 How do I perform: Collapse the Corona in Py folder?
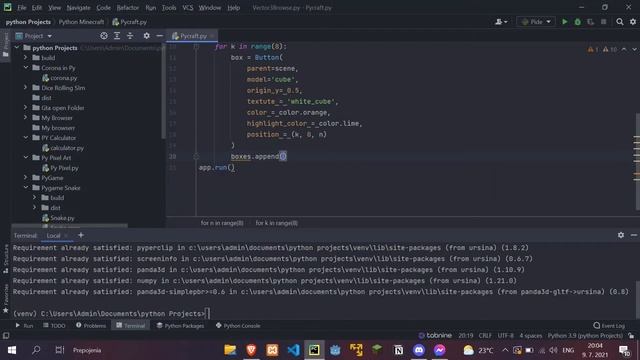(x=26, y=68)
